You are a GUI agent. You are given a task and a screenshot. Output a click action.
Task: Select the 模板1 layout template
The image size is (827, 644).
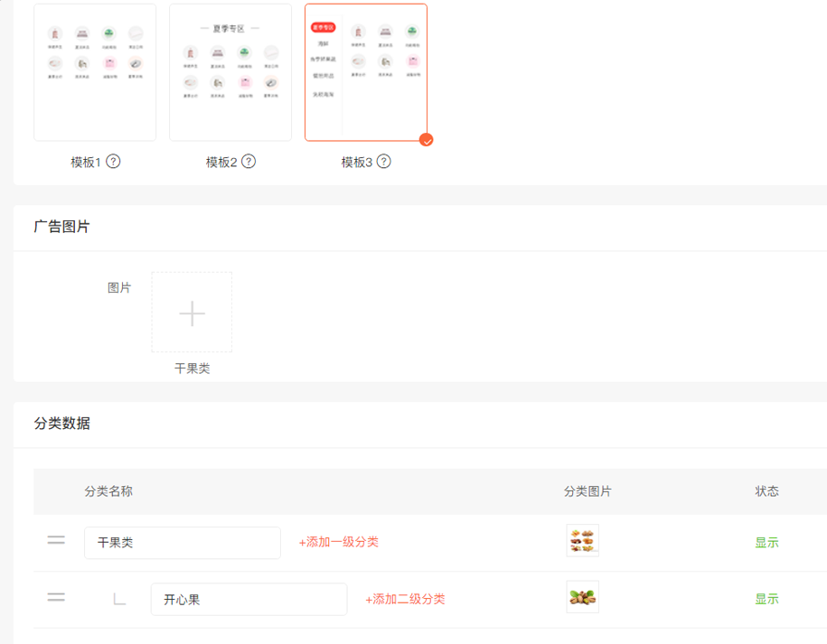pyautogui.click(x=95, y=72)
